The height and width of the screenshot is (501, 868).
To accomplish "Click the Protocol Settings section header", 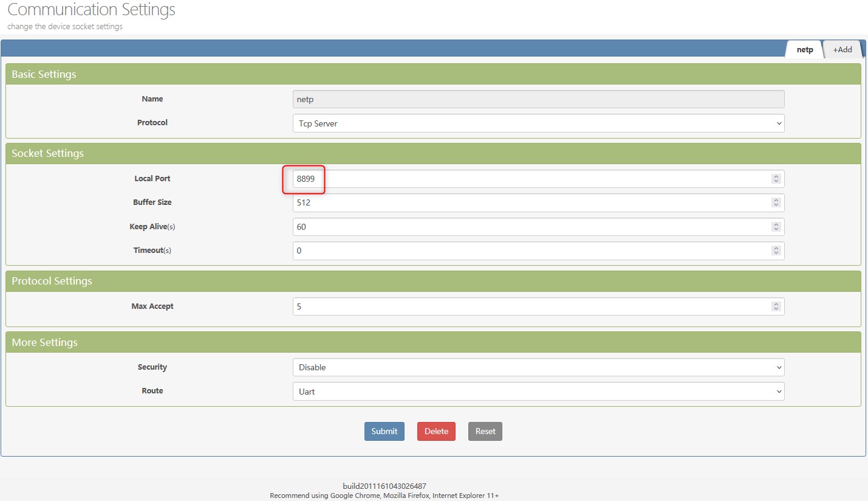I will [433, 281].
